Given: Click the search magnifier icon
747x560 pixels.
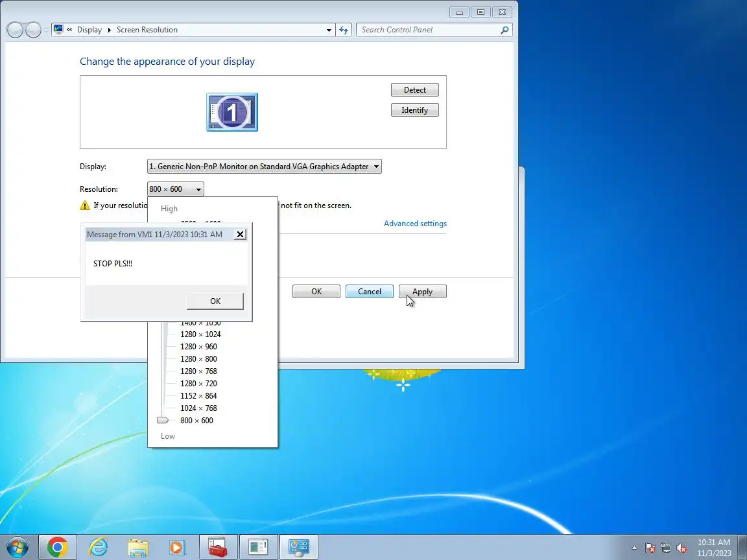Looking at the screenshot, I should pyautogui.click(x=504, y=30).
